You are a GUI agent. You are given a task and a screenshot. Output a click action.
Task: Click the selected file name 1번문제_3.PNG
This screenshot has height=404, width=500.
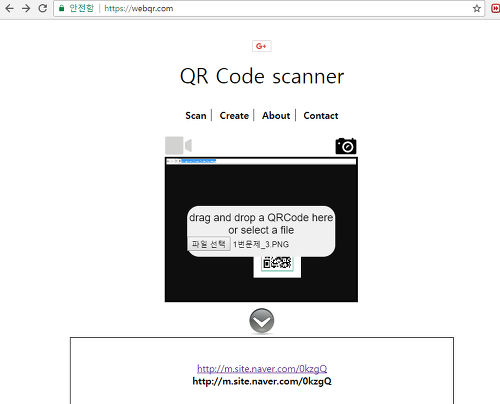point(261,244)
